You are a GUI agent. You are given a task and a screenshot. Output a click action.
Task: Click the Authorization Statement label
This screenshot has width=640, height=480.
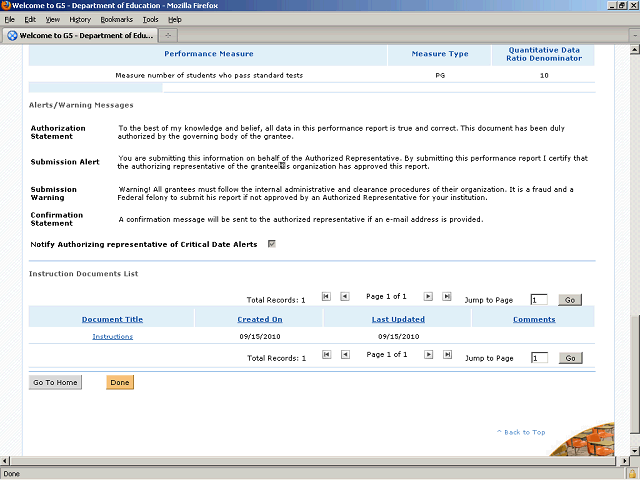coord(58,132)
